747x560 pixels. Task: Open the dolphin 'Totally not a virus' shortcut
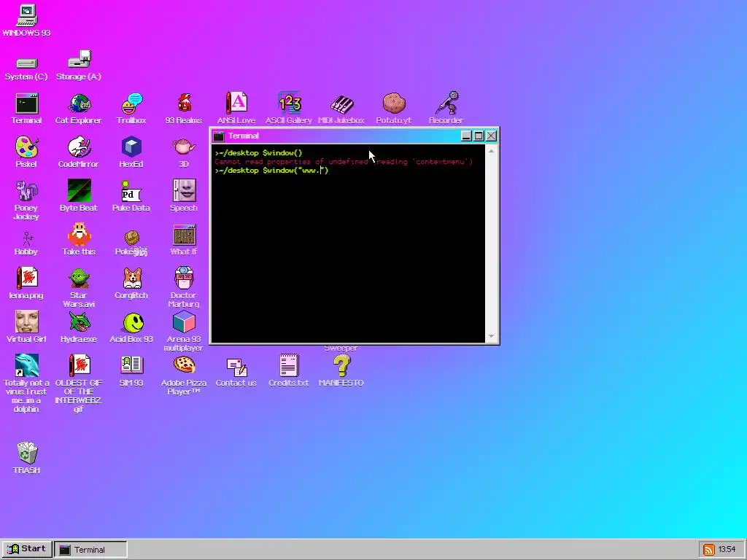26,384
